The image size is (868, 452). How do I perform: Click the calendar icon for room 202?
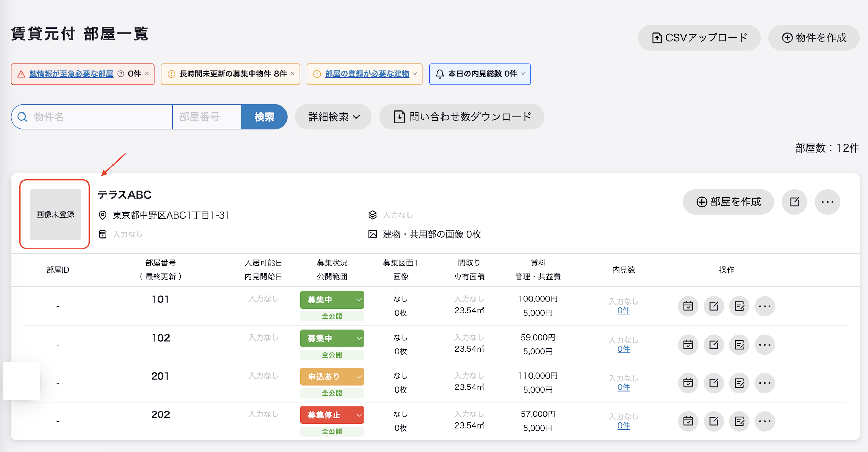[688, 421]
